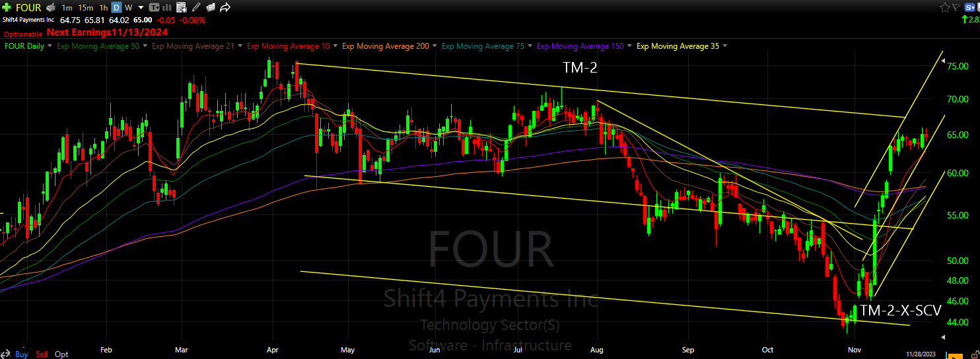Open the FOUR Daily dropdown arrow
The height and width of the screenshot is (359, 980).
point(50,46)
